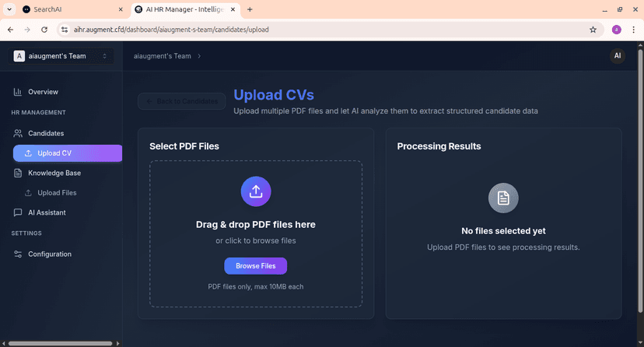Screen dimensions: 644x347
Task: Open the AI user avatar menu
Action: [x=617, y=56]
